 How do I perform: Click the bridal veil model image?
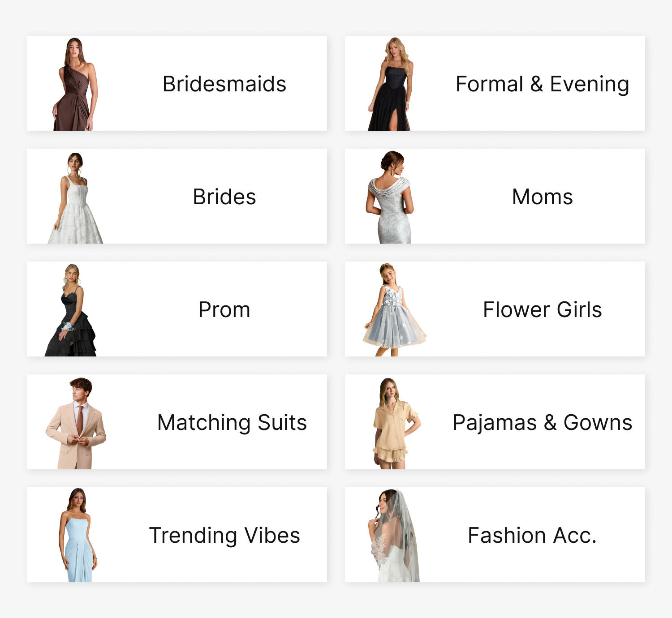393,536
